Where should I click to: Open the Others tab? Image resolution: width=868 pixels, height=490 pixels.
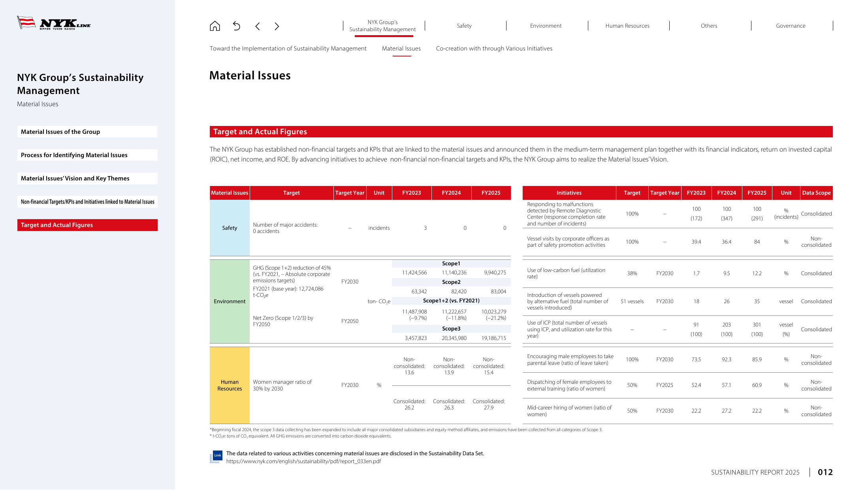[x=709, y=26]
